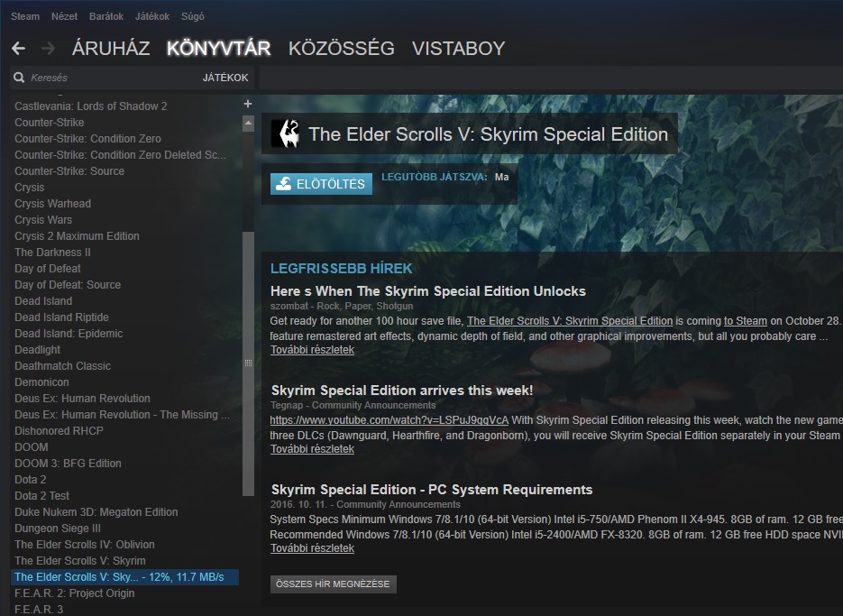The width and height of the screenshot is (843, 616).
Task: Open the youtube.com watch link
Action: pyautogui.click(x=389, y=420)
